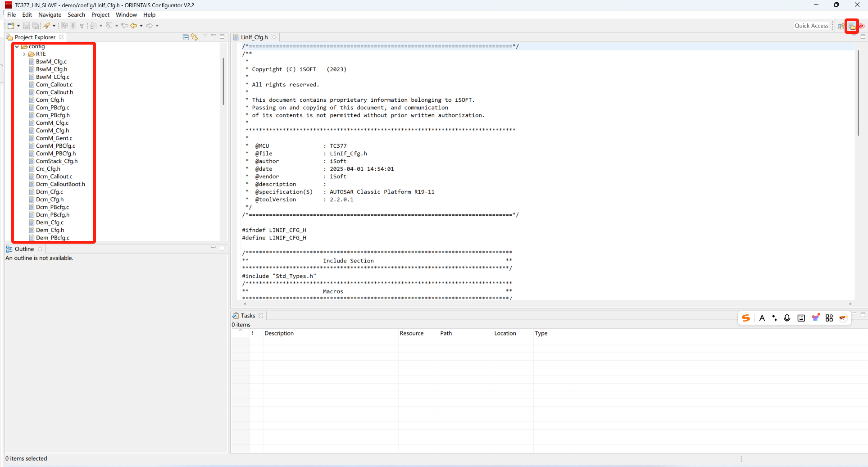Click the Last Edit Location icon

[x=125, y=26]
